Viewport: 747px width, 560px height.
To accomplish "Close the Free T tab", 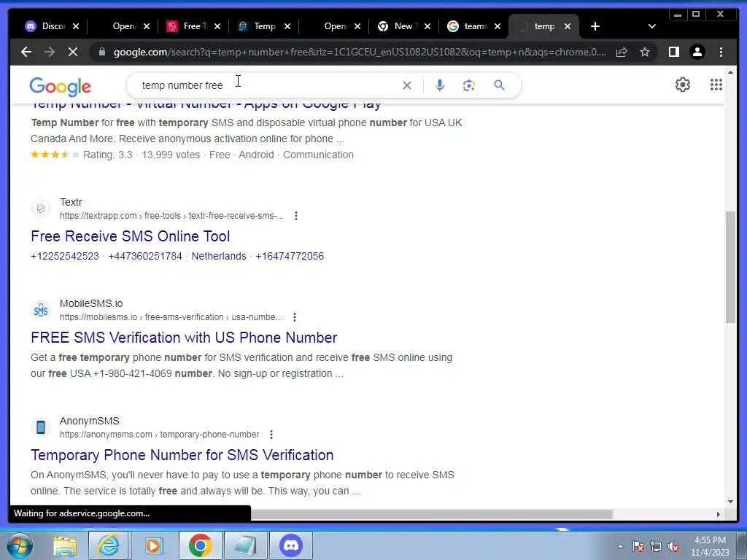I will click(217, 26).
